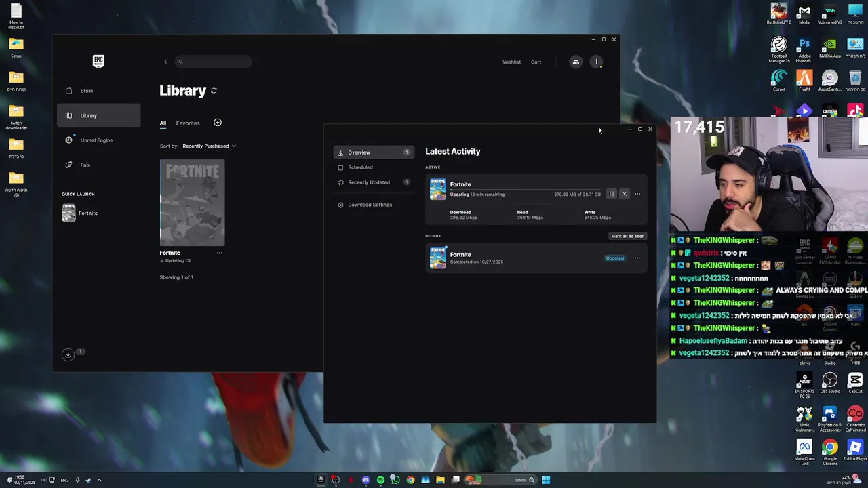Refresh the Library with the sync icon

point(214,91)
